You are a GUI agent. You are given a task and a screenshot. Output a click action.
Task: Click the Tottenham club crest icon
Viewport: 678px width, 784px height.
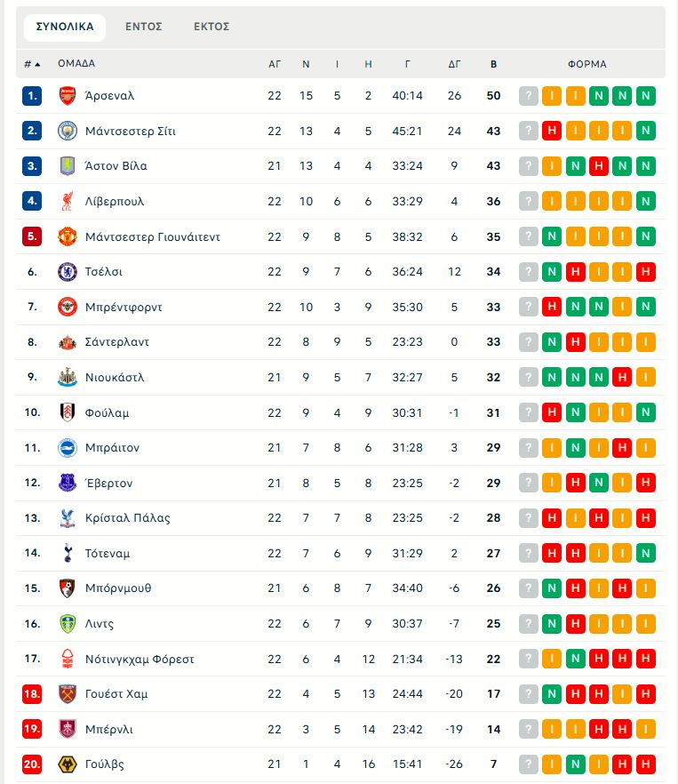[x=68, y=553]
